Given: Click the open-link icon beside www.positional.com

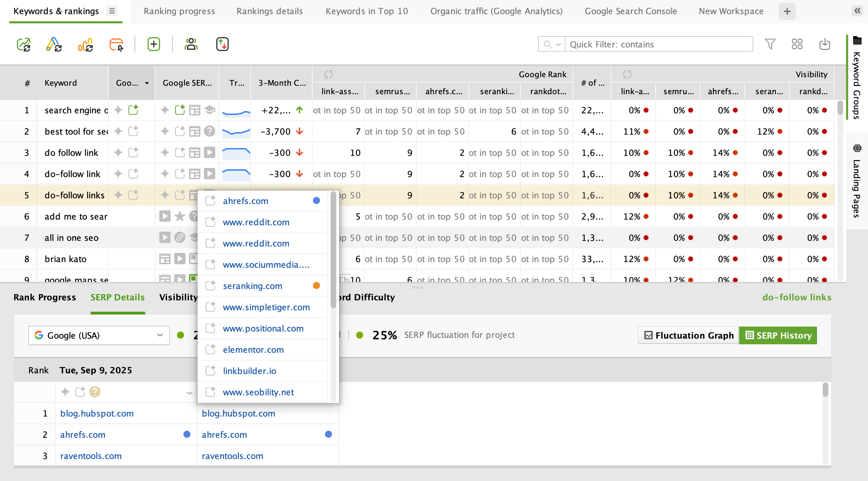Looking at the screenshot, I should tap(211, 328).
